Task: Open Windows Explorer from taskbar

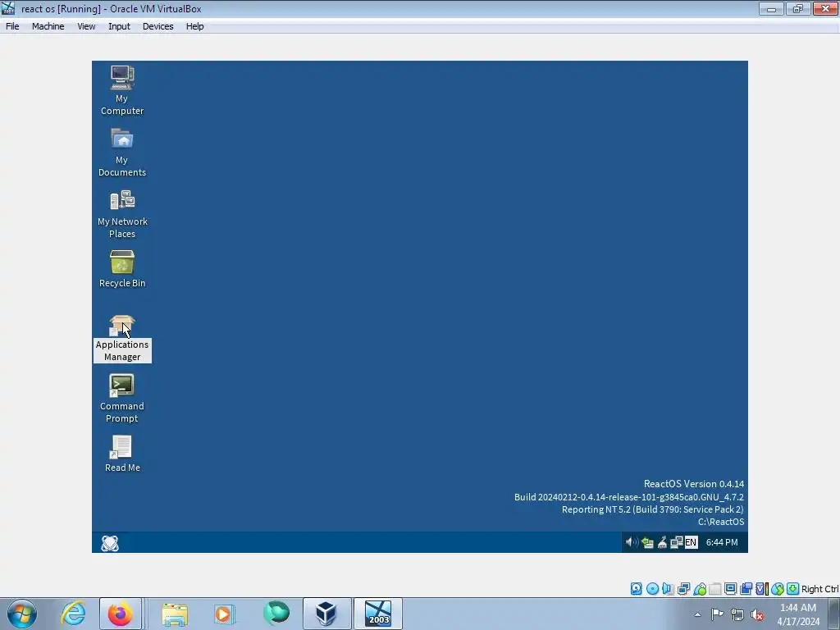Action: [x=175, y=614]
